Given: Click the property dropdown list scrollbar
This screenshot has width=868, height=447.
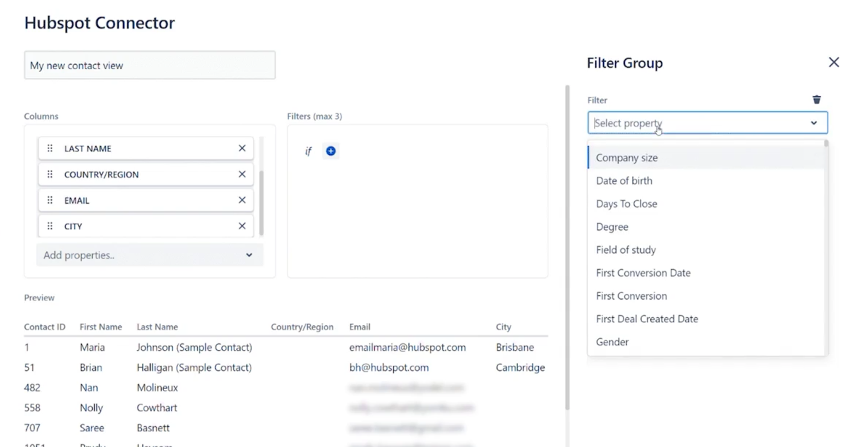Looking at the screenshot, I should pos(826,144).
